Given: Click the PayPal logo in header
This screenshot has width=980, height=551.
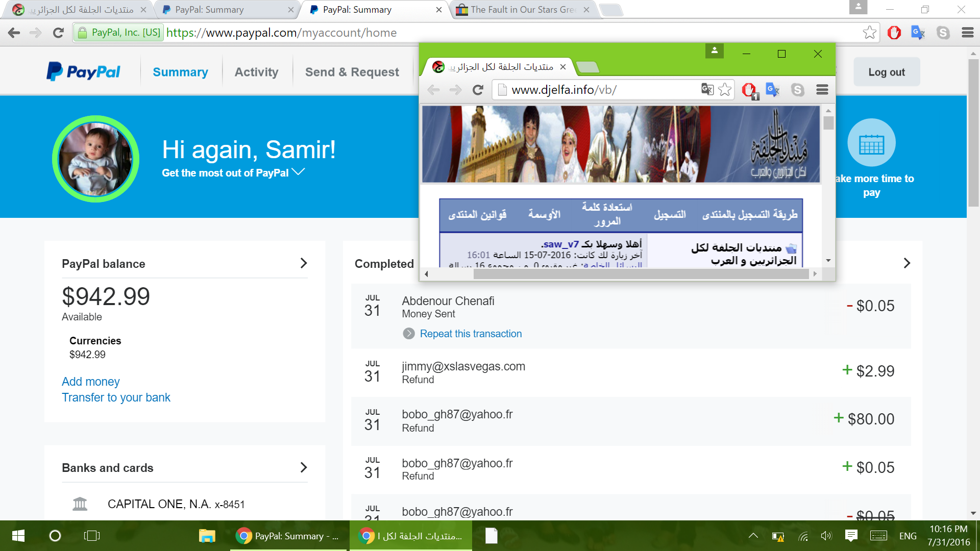Looking at the screenshot, I should (83, 72).
